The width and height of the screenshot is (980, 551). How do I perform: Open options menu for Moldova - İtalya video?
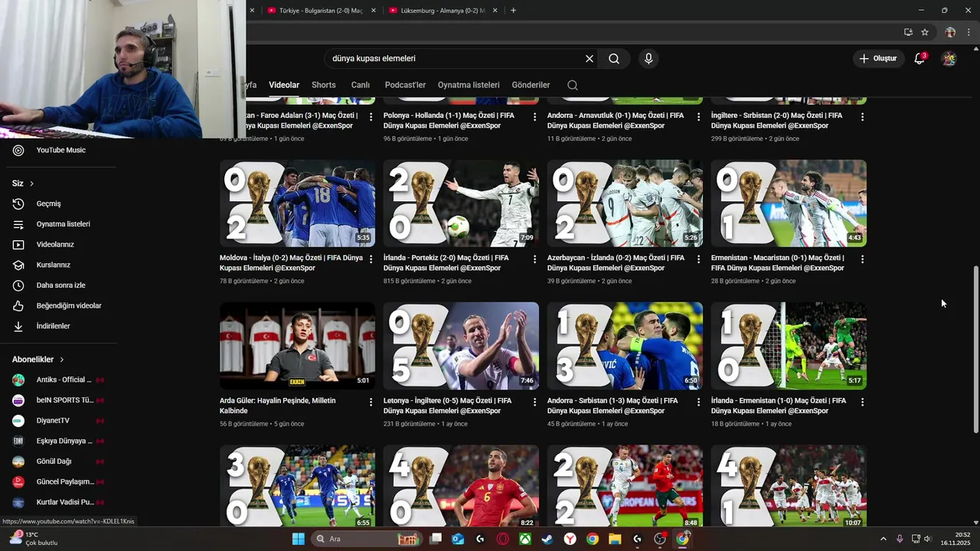pos(371,259)
